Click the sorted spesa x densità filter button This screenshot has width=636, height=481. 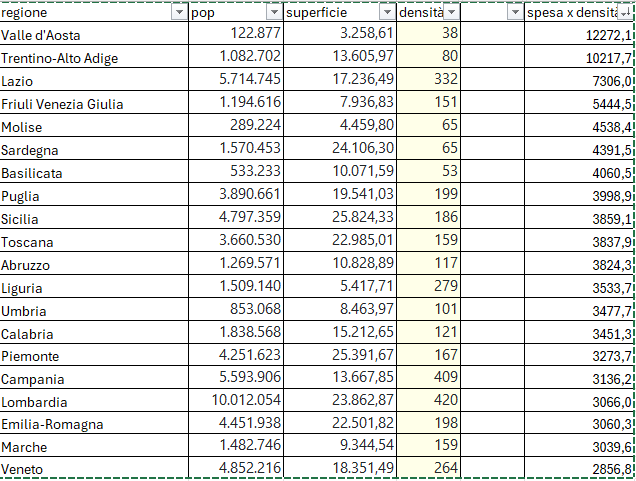click(x=625, y=12)
